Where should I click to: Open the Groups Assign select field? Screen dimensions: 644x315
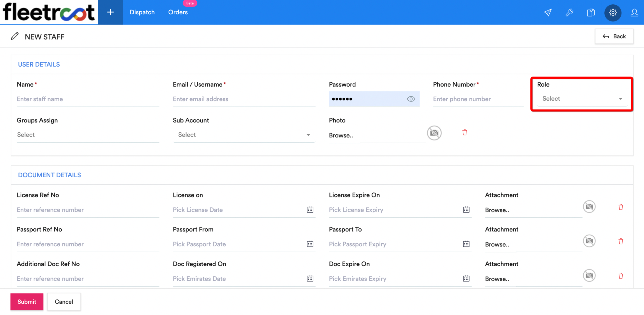point(88,135)
